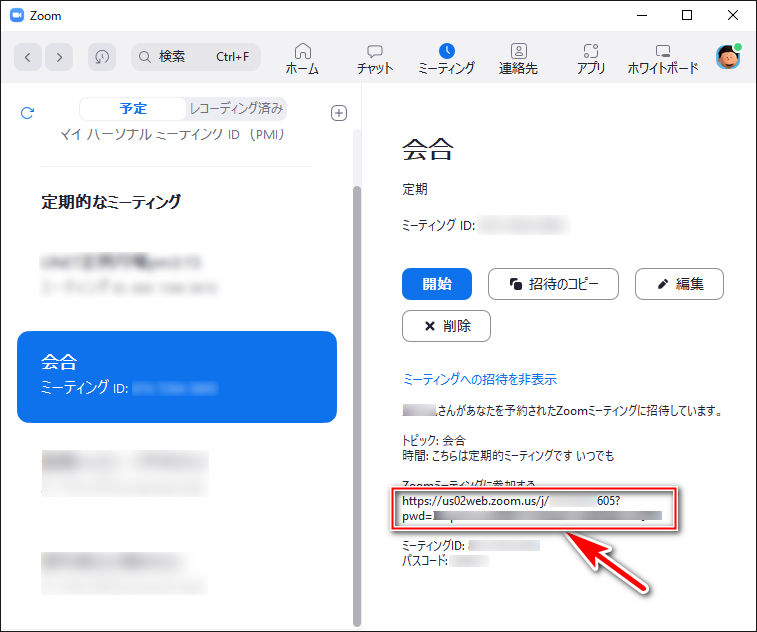This screenshot has height=632, width=757.
Task: Click the us02web.zoom.us join URL text
Action: coord(533,508)
